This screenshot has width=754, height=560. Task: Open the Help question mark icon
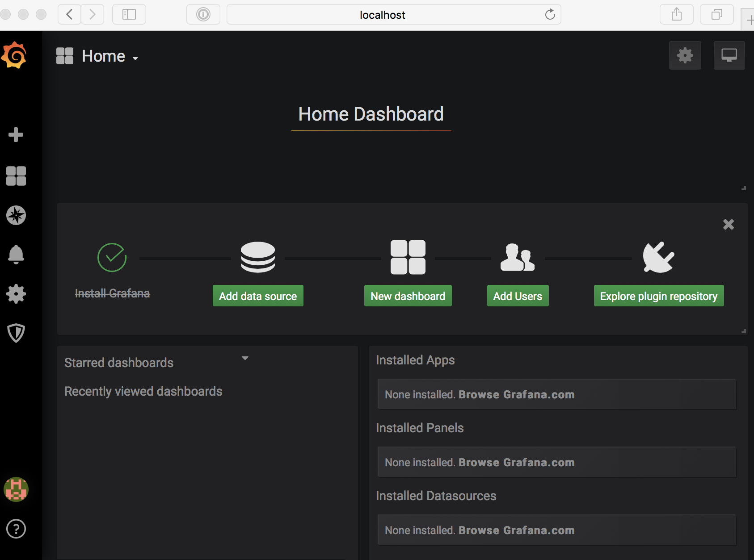[16, 529]
